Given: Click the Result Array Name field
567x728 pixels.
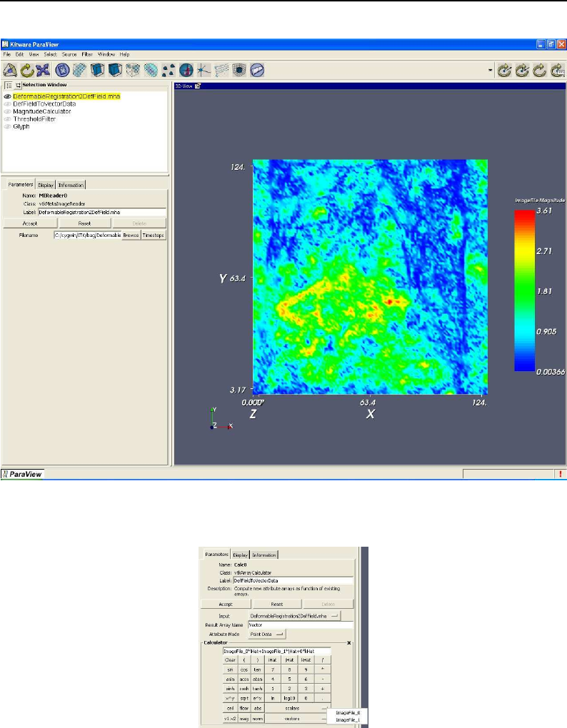Looking at the screenshot, I should [x=301, y=625].
